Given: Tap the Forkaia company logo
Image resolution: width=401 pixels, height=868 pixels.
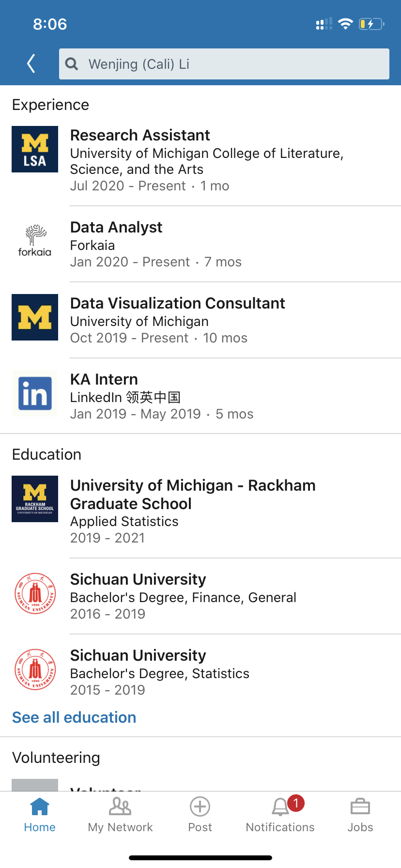Looking at the screenshot, I should click(x=35, y=241).
